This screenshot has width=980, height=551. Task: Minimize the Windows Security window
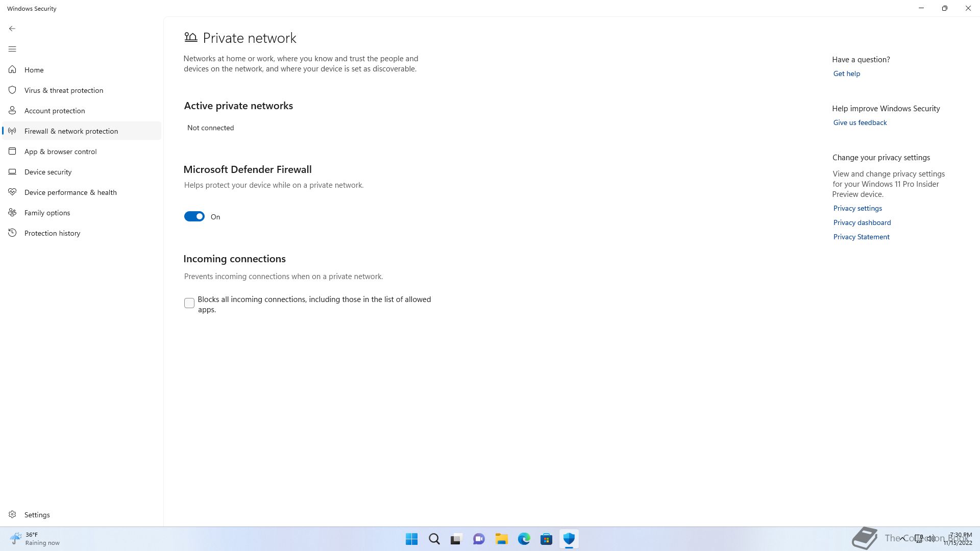click(921, 8)
